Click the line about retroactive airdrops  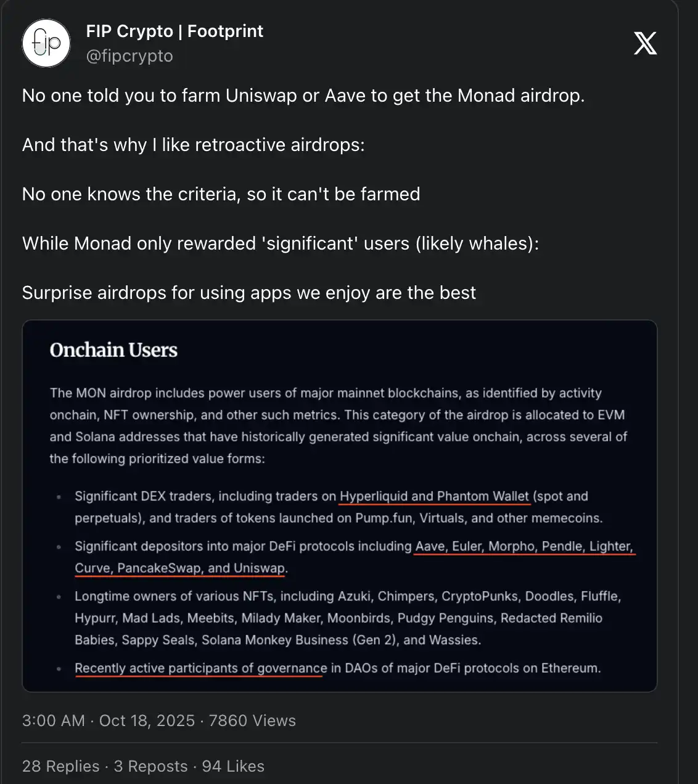[193, 145]
